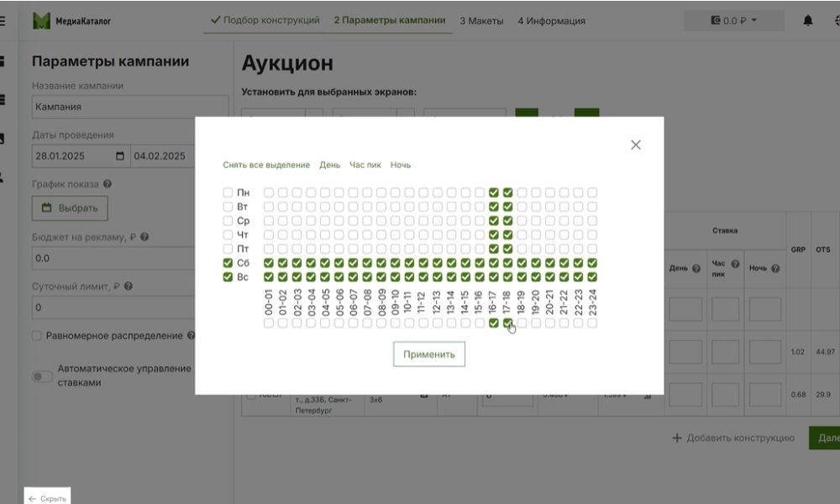Click the help icon next to Суточный лимит
Viewport: 840px width, 504px height.
point(129,286)
